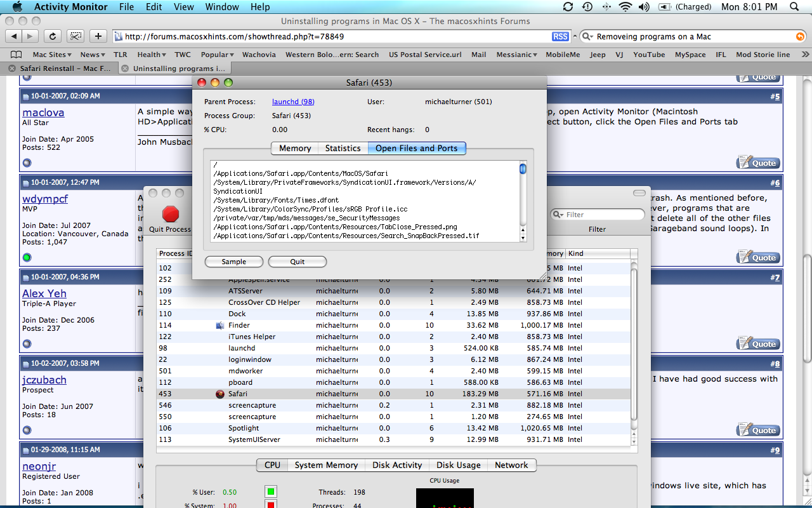Click the Filter search field
Screen dimensions: 812x508
(x=597, y=215)
